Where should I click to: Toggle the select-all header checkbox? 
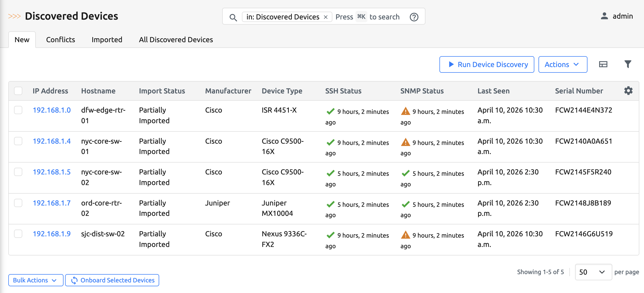pyautogui.click(x=18, y=91)
